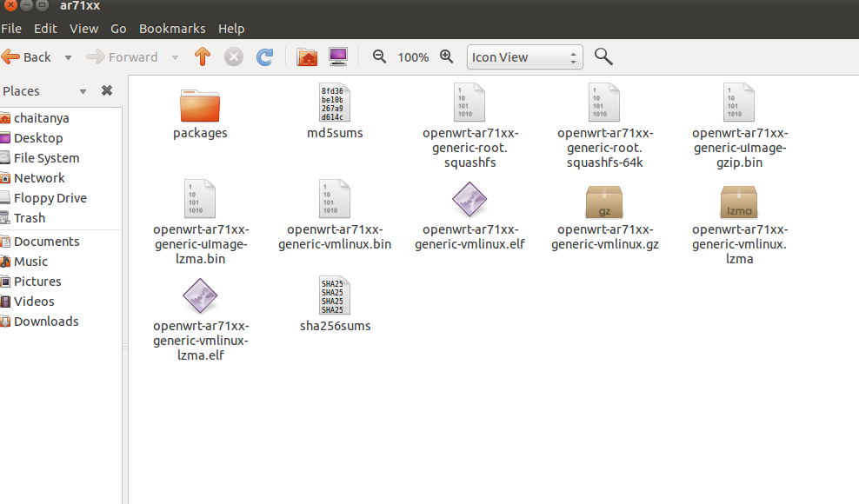Go up to the parent folder
The height and width of the screenshot is (504, 859).
203,57
